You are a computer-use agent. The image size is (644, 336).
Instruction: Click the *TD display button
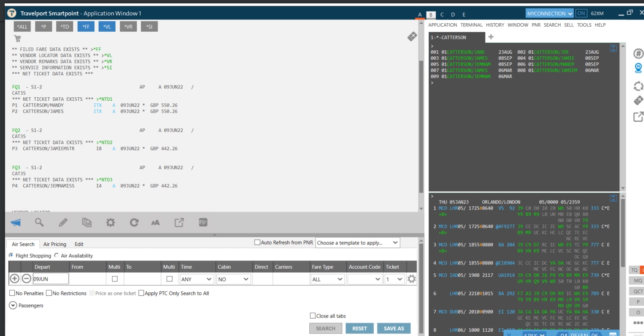(64, 27)
